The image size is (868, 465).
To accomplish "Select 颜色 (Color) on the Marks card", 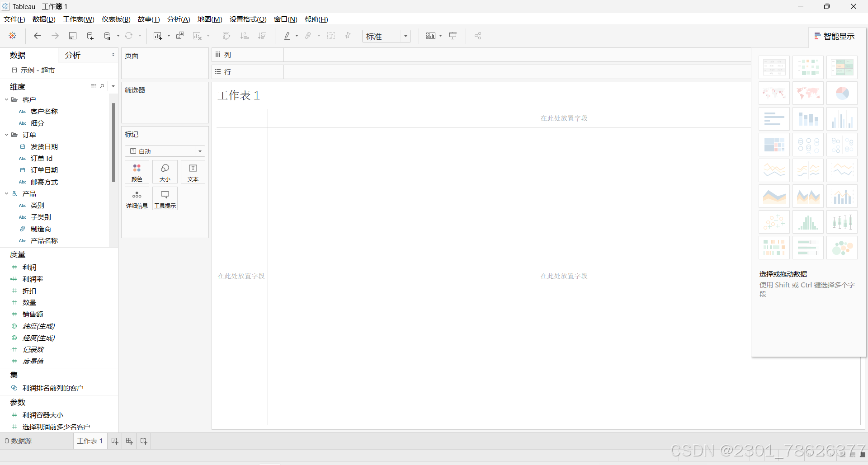I will pos(137,172).
